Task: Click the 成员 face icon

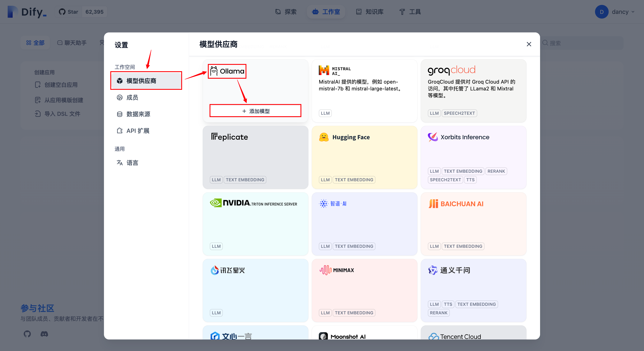Action: (120, 97)
